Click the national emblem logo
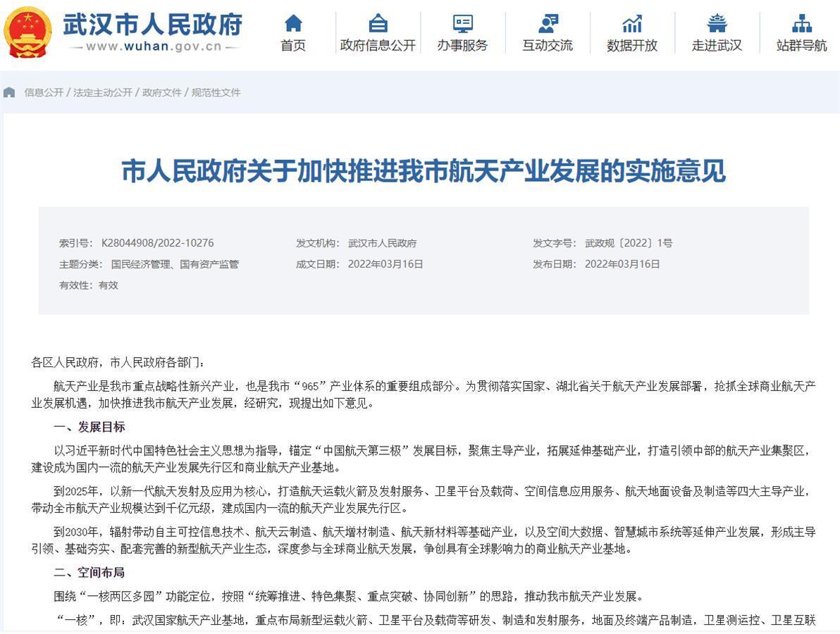 click(x=28, y=32)
